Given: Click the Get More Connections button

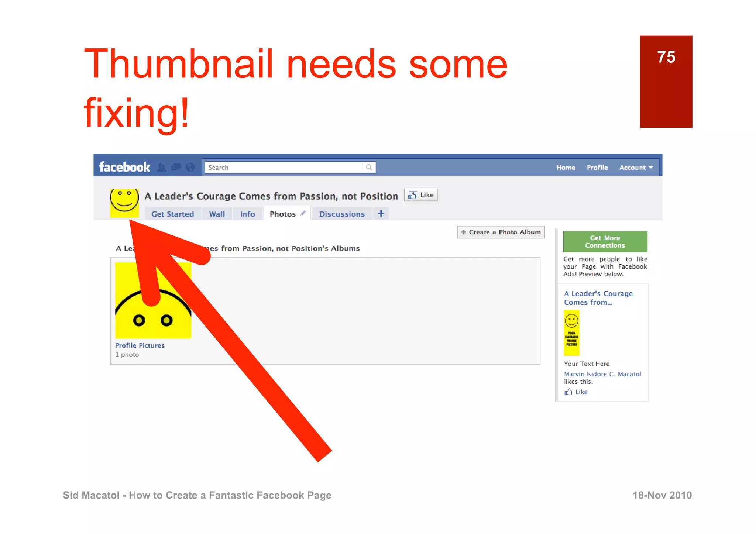Looking at the screenshot, I should (x=605, y=242).
